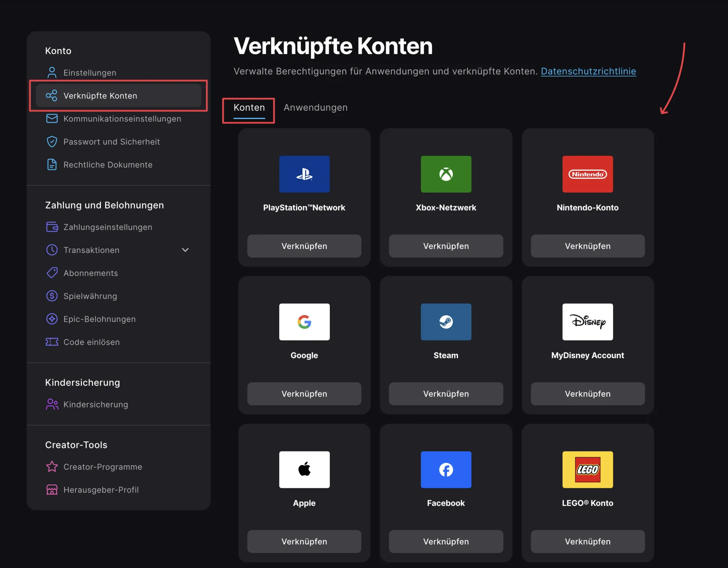Click Verknüpfen for Apple
The width and height of the screenshot is (728, 568).
(304, 541)
